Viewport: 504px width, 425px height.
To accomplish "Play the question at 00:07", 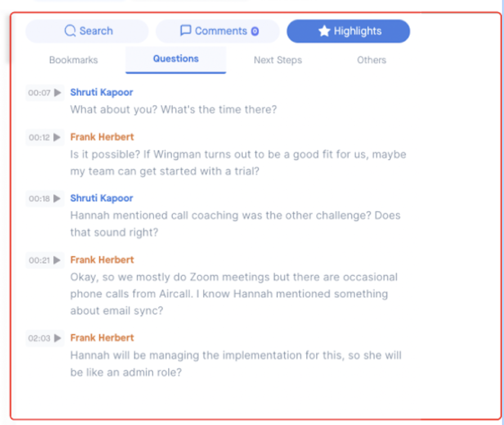I will click(57, 93).
